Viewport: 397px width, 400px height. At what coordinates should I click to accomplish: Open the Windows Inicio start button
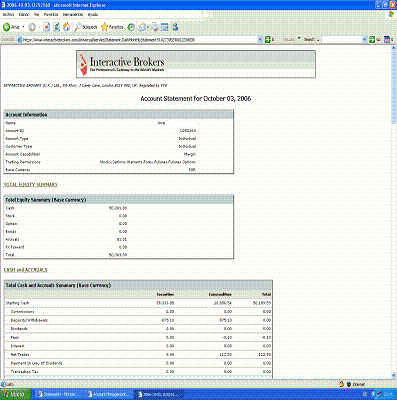(15, 394)
